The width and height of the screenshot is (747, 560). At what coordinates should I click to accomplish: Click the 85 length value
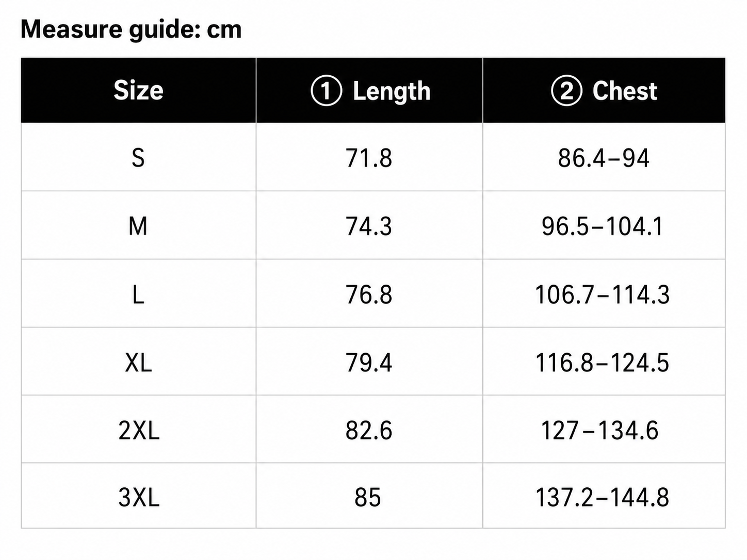pos(368,498)
